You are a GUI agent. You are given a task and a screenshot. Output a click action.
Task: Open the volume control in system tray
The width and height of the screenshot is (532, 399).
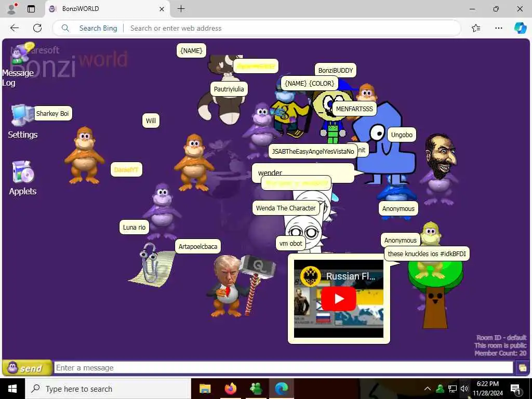[464, 389]
